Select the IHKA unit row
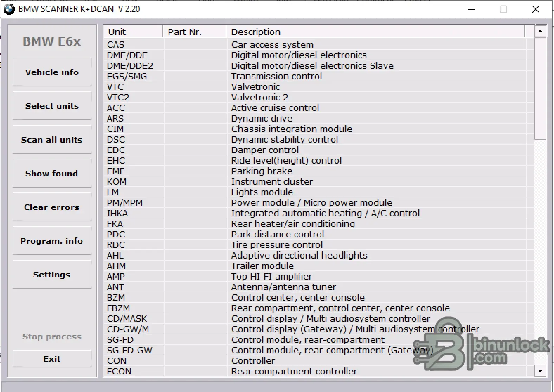This screenshot has height=392, width=554. [x=319, y=213]
